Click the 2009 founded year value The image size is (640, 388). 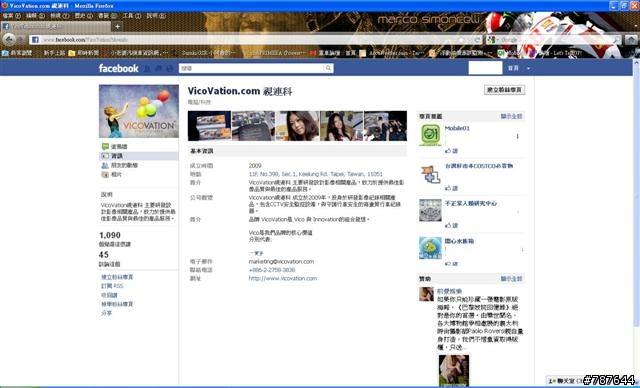pyautogui.click(x=255, y=166)
